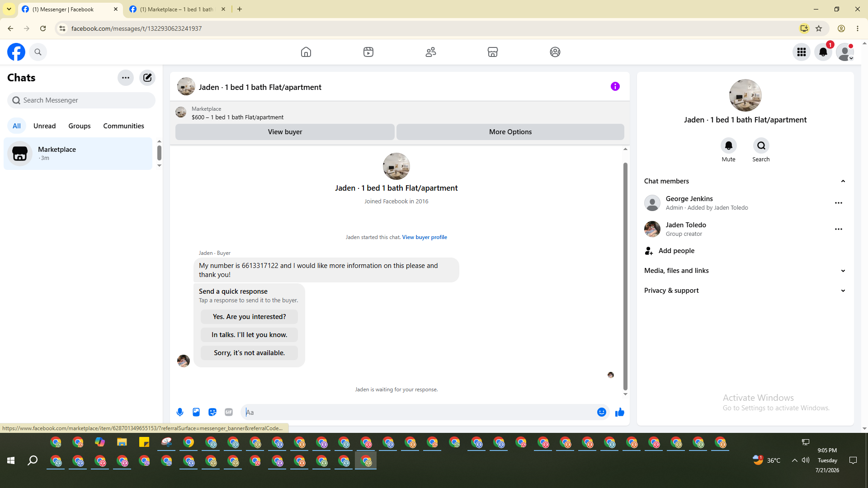Select the All chats tab
This screenshot has width=868, height=488.
[17, 126]
